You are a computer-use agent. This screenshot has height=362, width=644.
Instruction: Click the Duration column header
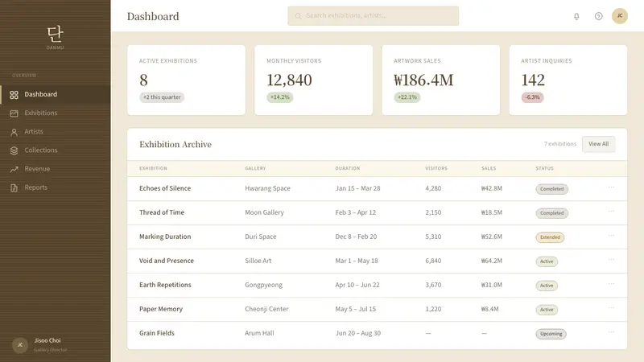[348, 168]
